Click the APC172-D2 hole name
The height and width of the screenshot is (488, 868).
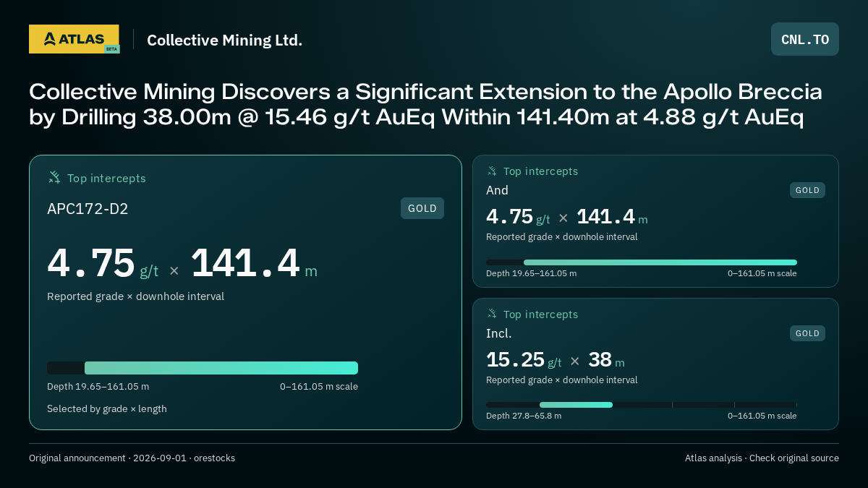pos(88,209)
